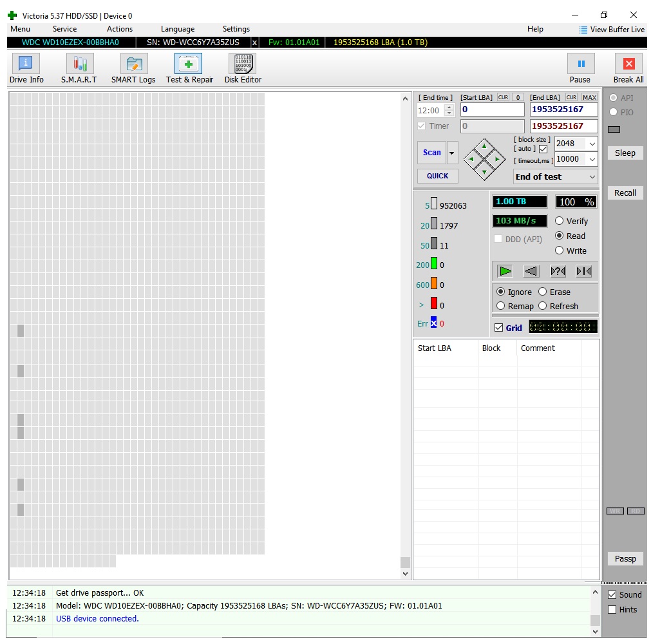Select the Verify radio button

[x=560, y=221]
